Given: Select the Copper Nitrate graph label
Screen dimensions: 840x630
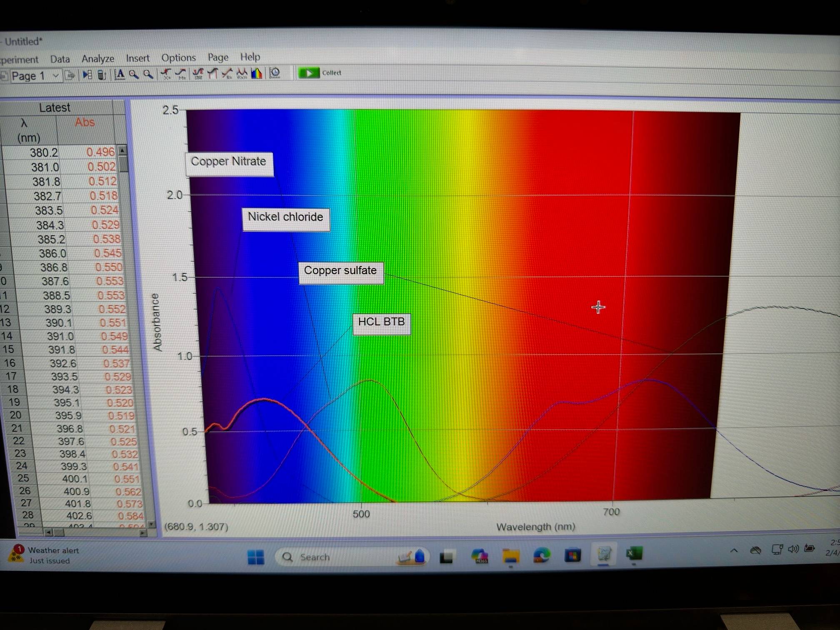Looking at the screenshot, I should pos(229,164).
